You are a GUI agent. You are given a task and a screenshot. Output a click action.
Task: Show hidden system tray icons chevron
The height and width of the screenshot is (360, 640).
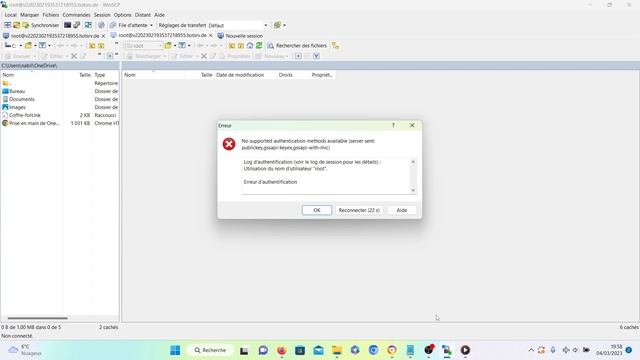[x=531, y=350]
